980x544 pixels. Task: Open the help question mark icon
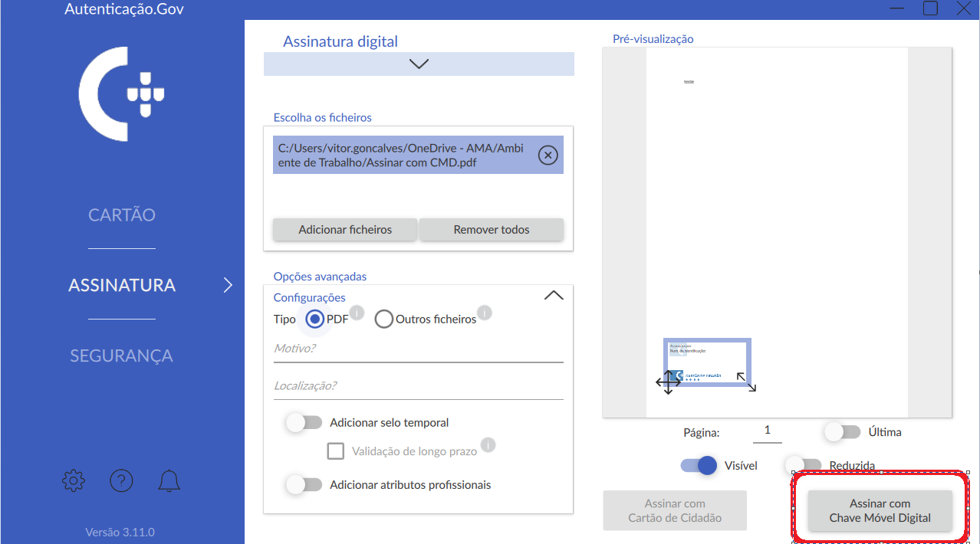click(121, 481)
